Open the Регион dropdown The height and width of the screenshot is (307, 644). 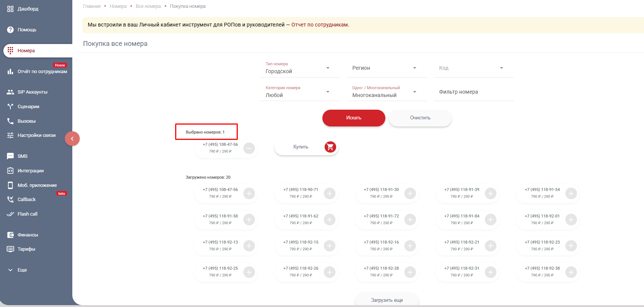414,68
